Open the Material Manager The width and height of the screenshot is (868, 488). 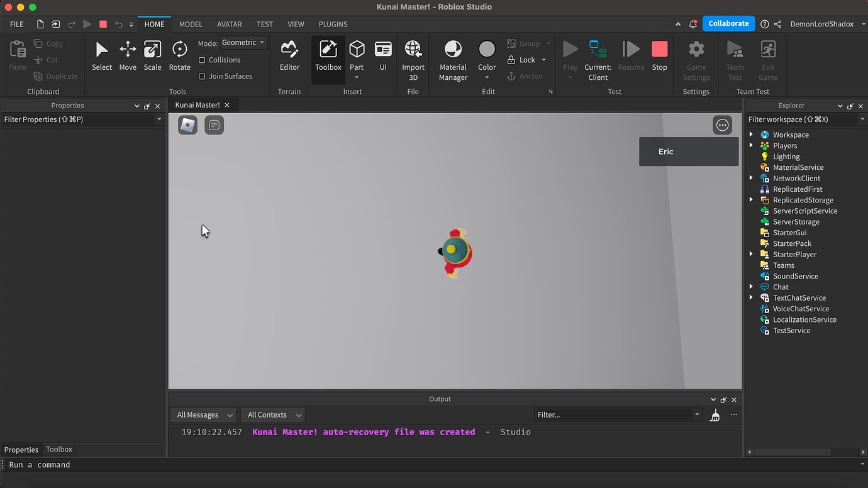(x=453, y=60)
